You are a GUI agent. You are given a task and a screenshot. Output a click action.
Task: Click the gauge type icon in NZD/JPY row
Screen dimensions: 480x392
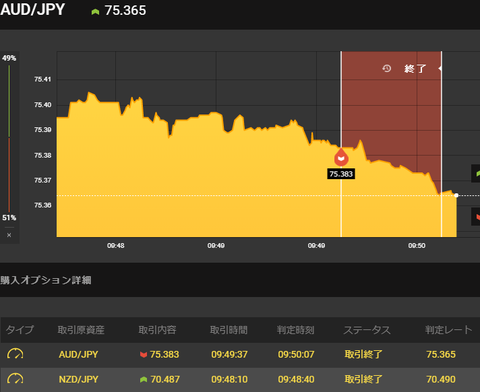pyautogui.click(x=15, y=379)
